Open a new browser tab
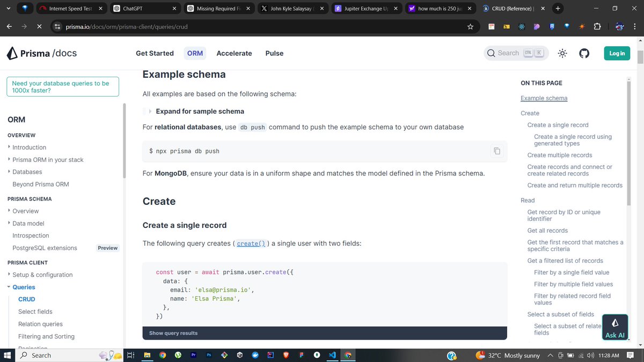644x362 pixels. tap(558, 9)
